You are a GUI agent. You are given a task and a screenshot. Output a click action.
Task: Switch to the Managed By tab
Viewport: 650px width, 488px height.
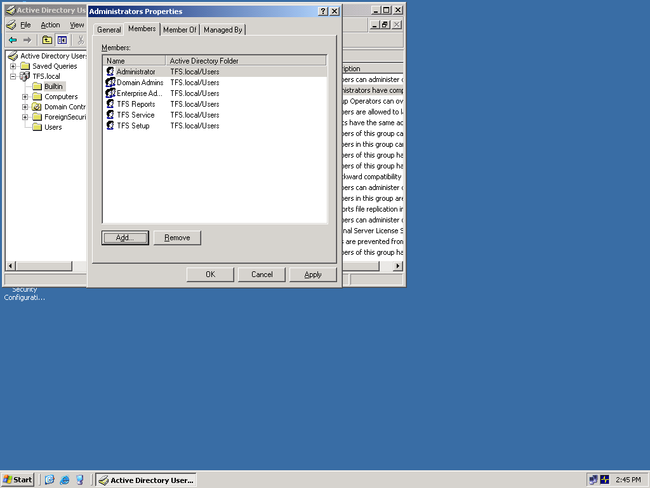(223, 30)
